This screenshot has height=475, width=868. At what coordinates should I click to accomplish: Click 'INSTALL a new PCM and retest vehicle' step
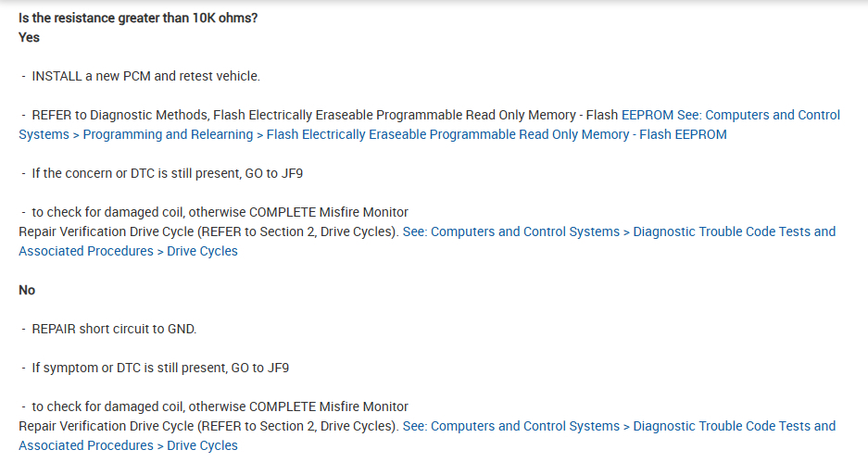[x=145, y=76]
